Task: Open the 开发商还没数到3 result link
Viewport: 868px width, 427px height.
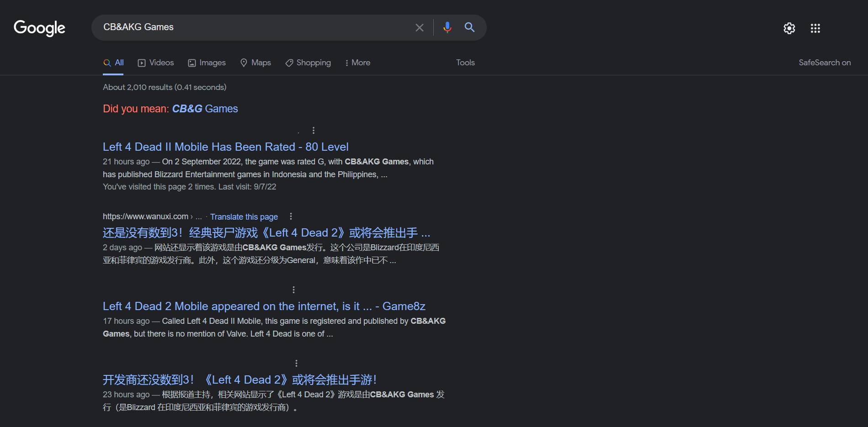Action: coord(240,380)
